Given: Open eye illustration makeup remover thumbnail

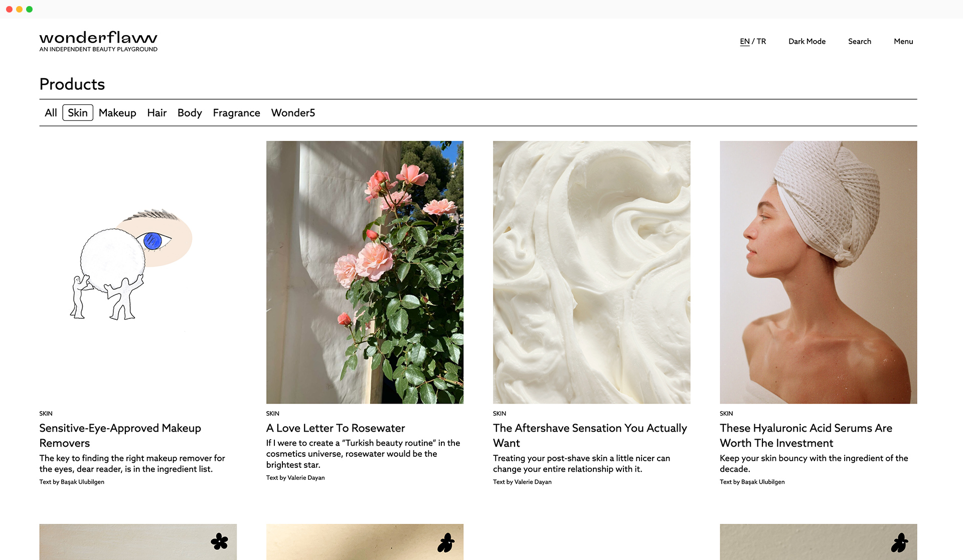Looking at the screenshot, I should pyautogui.click(x=138, y=272).
